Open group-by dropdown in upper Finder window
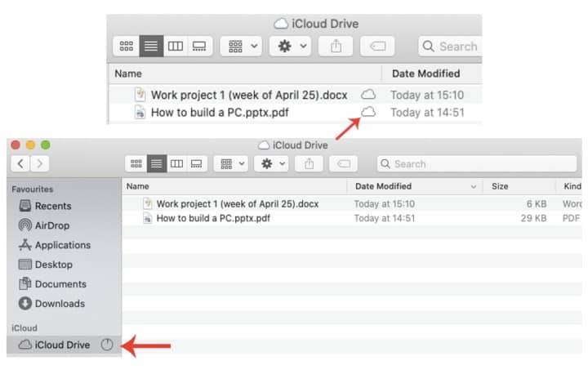Viewport: 588px width, 392px height. [x=241, y=46]
